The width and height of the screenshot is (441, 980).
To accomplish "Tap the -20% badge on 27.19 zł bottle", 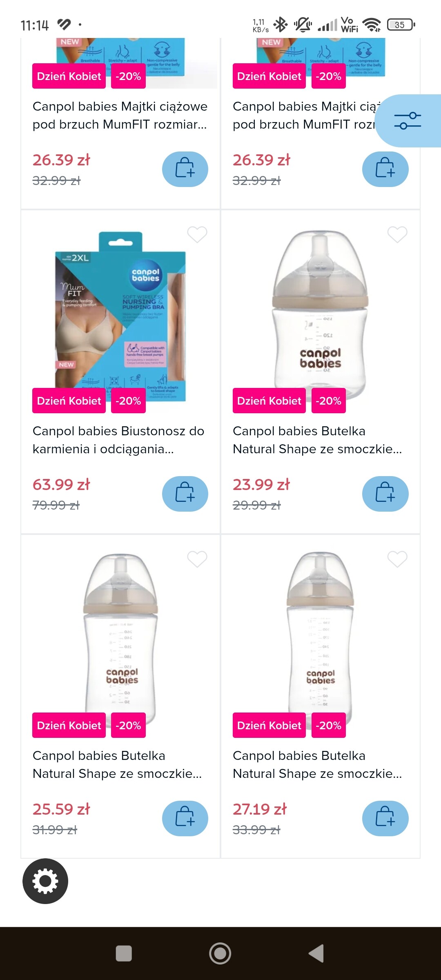I will (x=329, y=725).
